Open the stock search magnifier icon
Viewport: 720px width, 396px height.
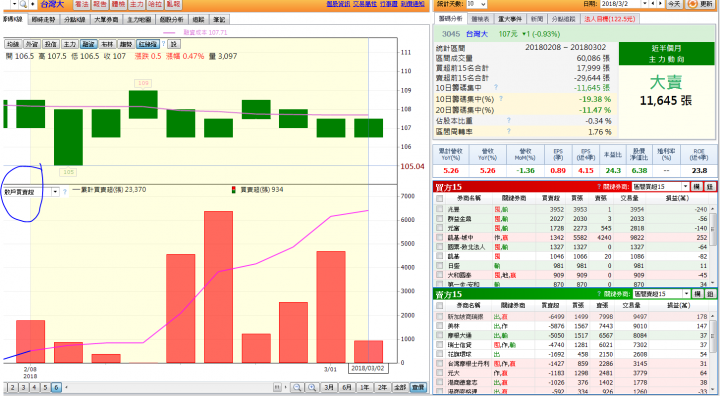coord(23,5)
